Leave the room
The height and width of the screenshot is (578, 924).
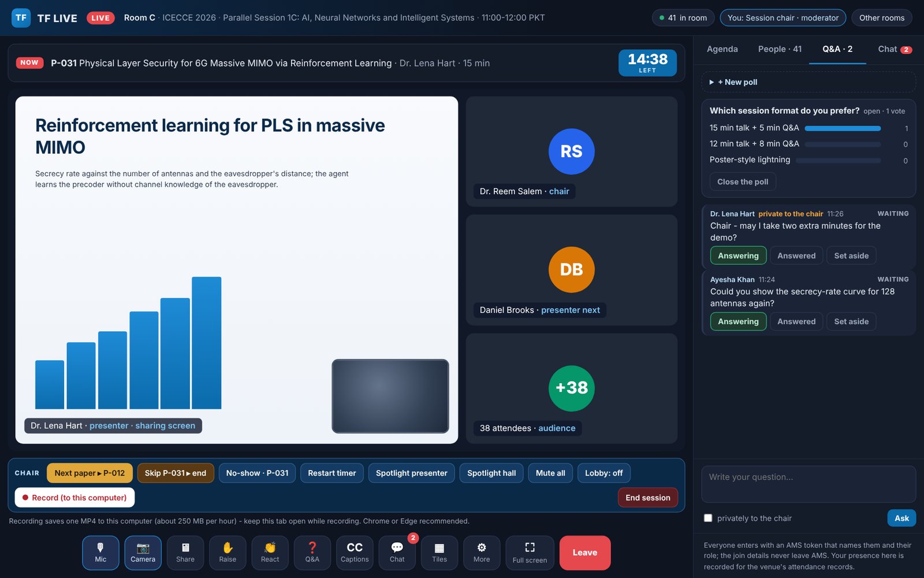point(584,553)
